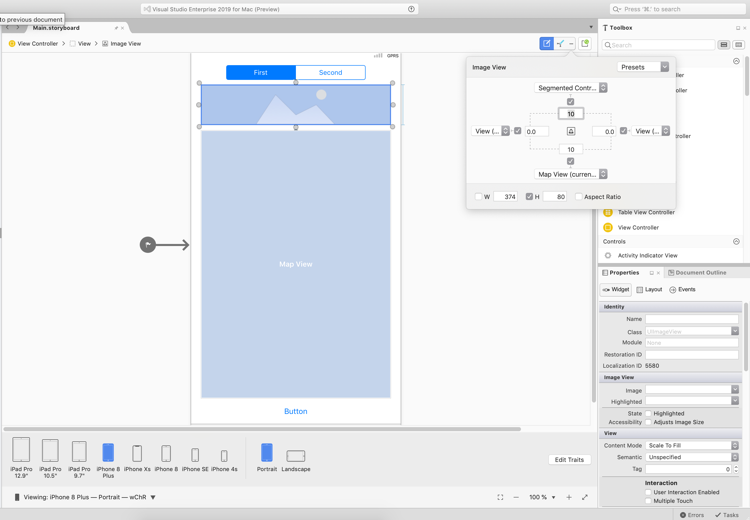Viewport: 750px width, 520px height.
Task: Select the iPhone 4s device icon
Action: pyautogui.click(x=224, y=456)
